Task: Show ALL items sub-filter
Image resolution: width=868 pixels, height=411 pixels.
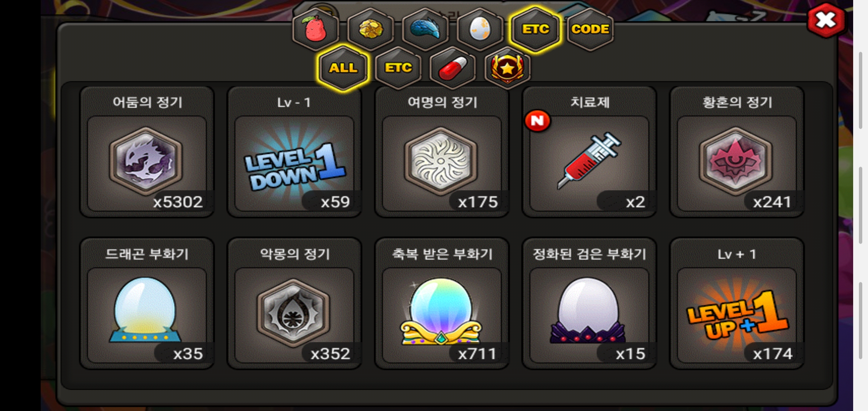Action: pyautogui.click(x=343, y=68)
